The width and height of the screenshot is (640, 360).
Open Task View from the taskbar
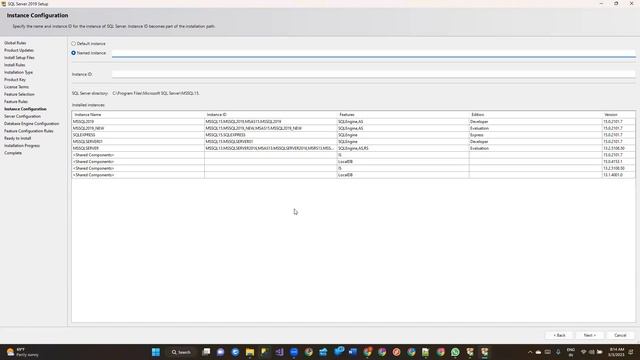206,352
